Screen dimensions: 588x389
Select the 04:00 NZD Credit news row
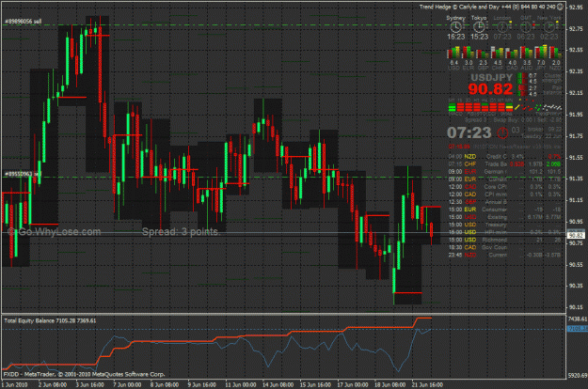(x=505, y=157)
